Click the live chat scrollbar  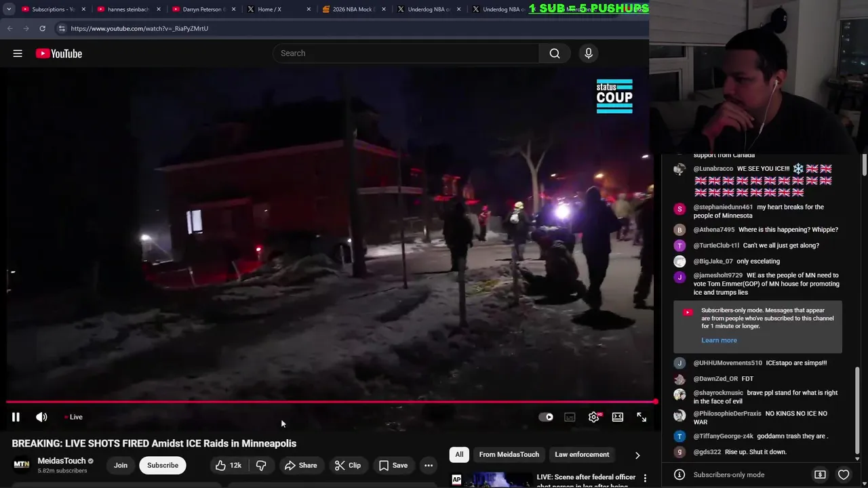pos(856,410)
